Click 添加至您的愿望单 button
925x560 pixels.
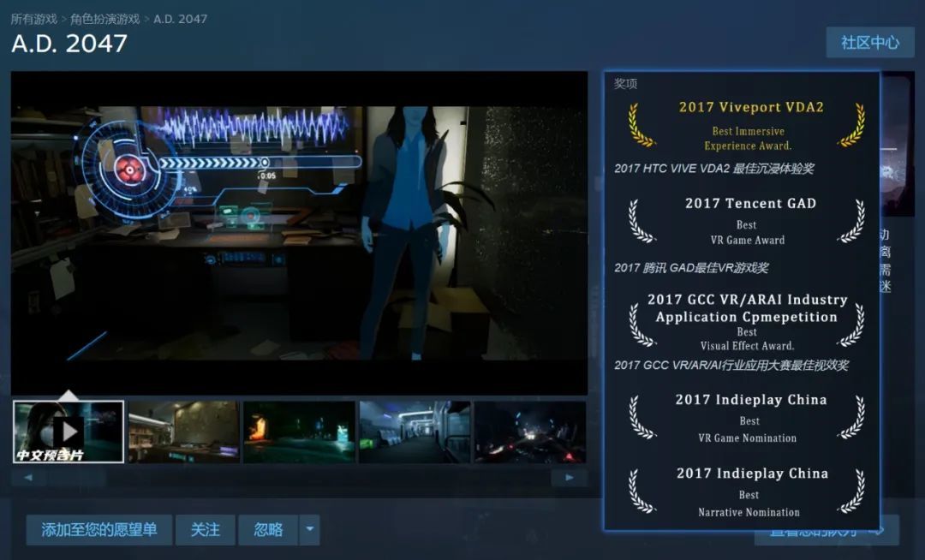click(99, 529)
